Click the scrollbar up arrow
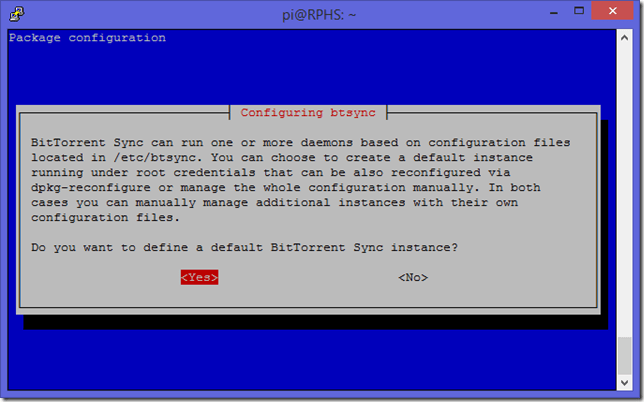 623,38
